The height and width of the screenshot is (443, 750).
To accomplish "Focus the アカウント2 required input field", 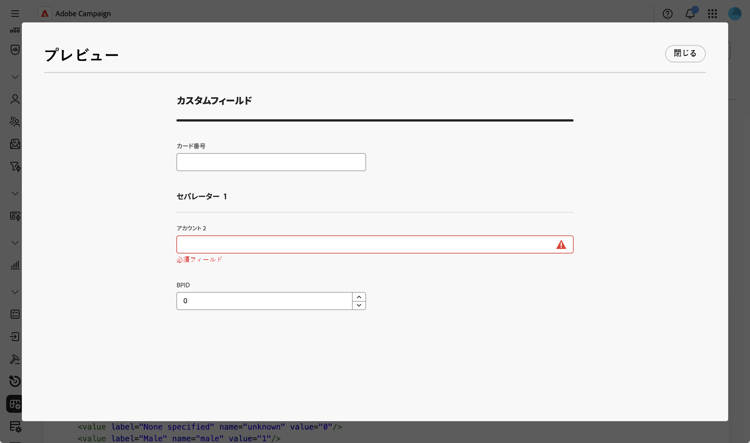I will (x=375, y=244).
